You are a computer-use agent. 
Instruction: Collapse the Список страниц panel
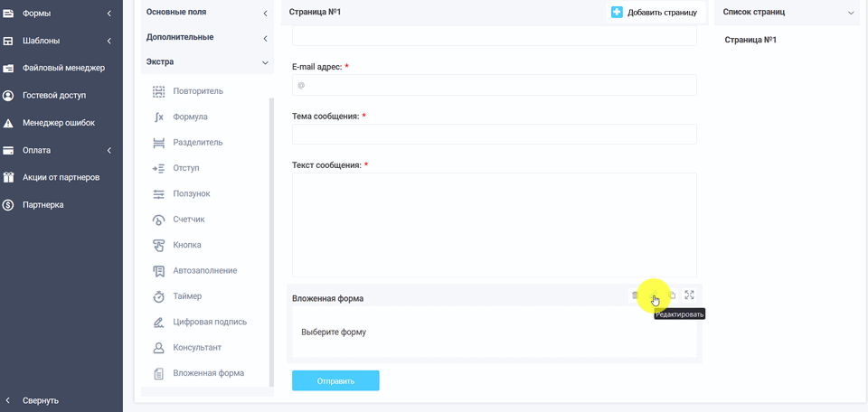[850, 13]
